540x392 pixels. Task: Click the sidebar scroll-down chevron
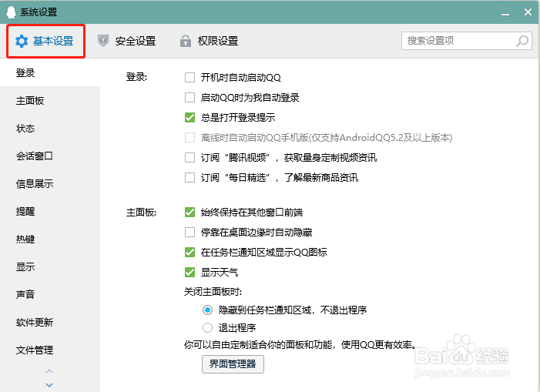click(49, 385)
